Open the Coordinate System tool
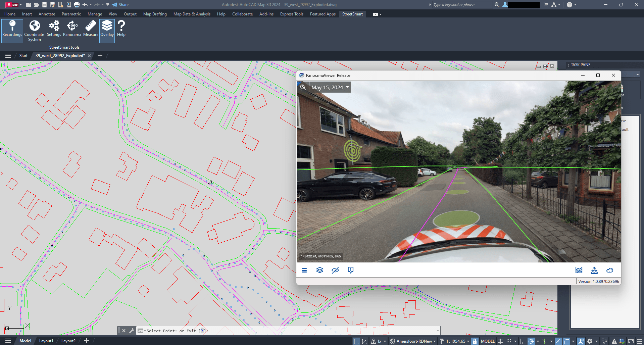 [x=34, y=31]
